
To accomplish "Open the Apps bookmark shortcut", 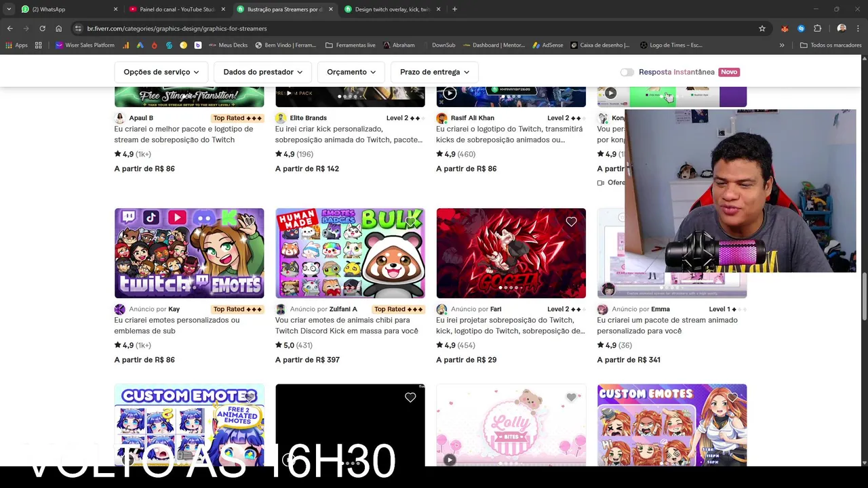I will (x=16, y=45).
